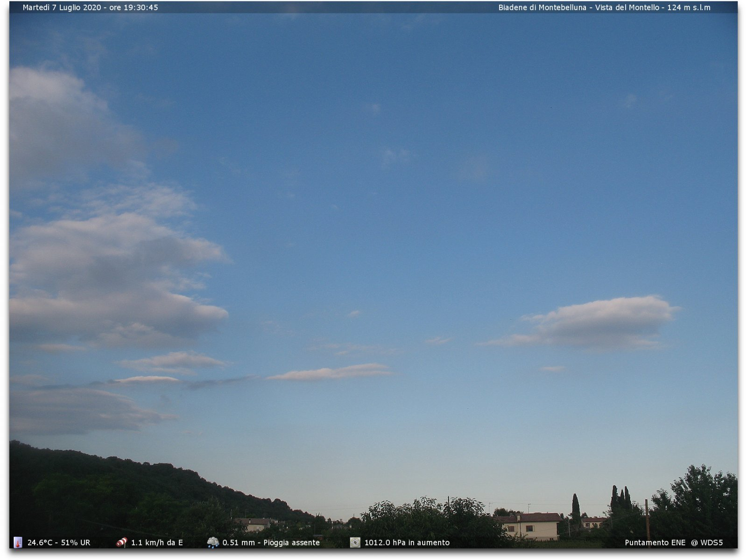Select the location title 'Biadene di Montebelluna - Vista del Montello - 124 m s.l.m'
Screen dimensions: 747x560
(x=604, y=7)
